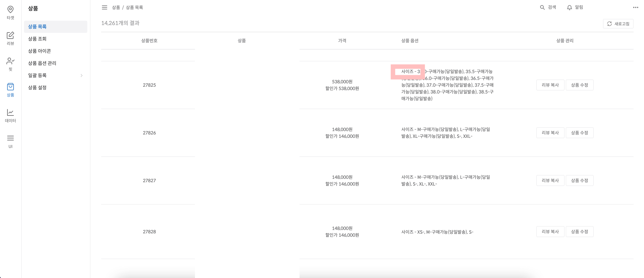The image size is (644, 278).
Task: Click the 새로고침 refresh button
Action: coord(618,24)
